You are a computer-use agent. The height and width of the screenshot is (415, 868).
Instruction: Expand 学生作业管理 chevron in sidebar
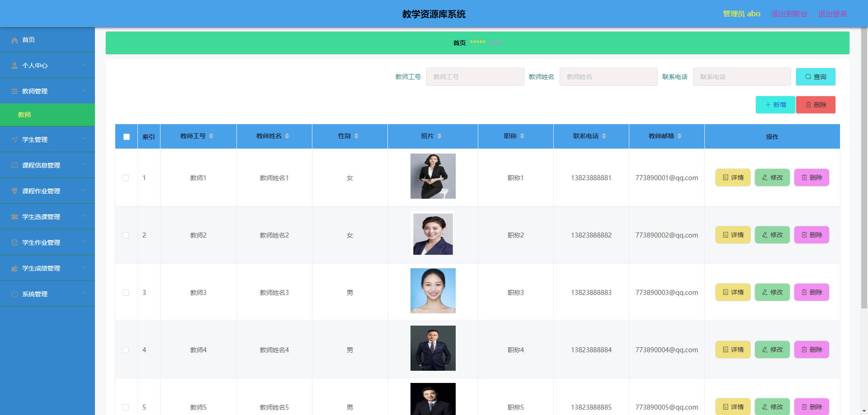(x=84, y=242)
